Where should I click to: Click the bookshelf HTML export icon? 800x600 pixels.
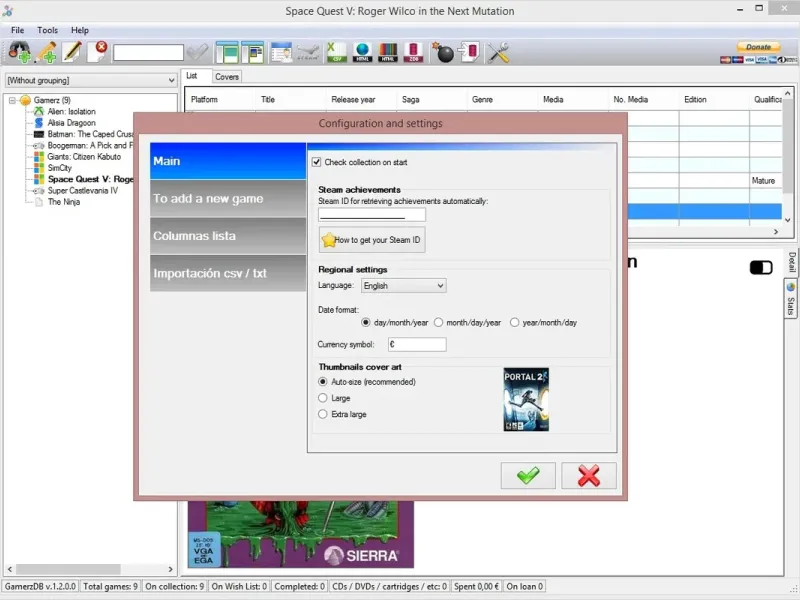point(388,52)
